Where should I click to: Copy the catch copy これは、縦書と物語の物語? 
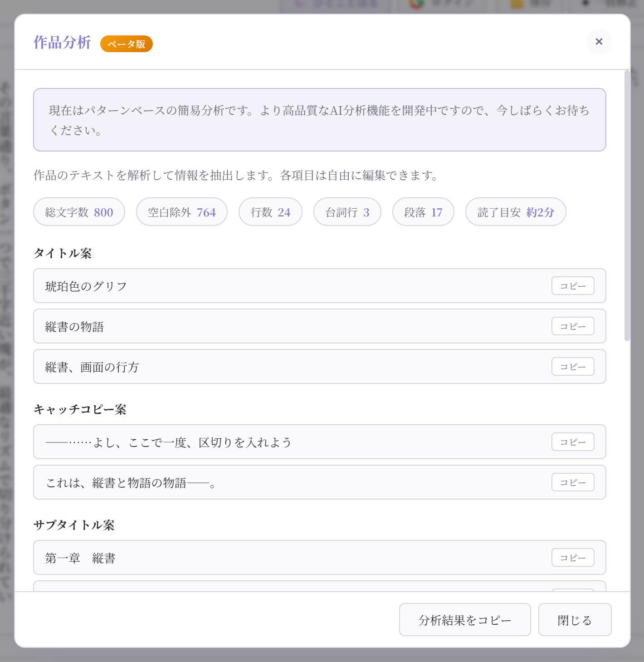pos(572,482)
